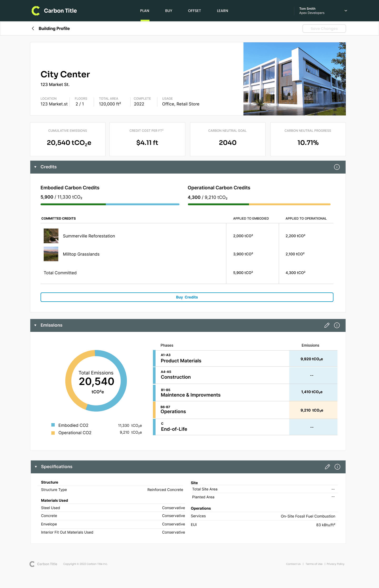Click the Embodied CO2 legend swatch
Screen dimensions: 379x588
(53, 425)
